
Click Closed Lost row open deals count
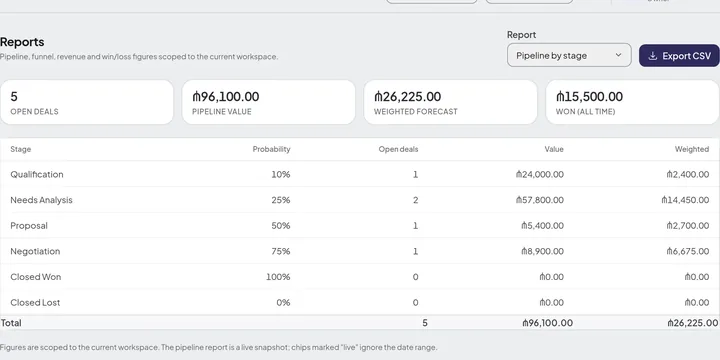(416, 303)
